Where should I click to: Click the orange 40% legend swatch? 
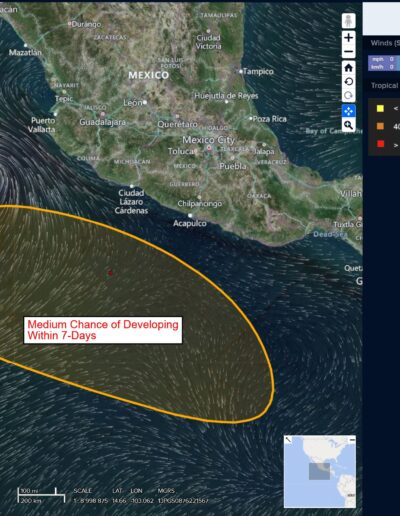point(380,126)
